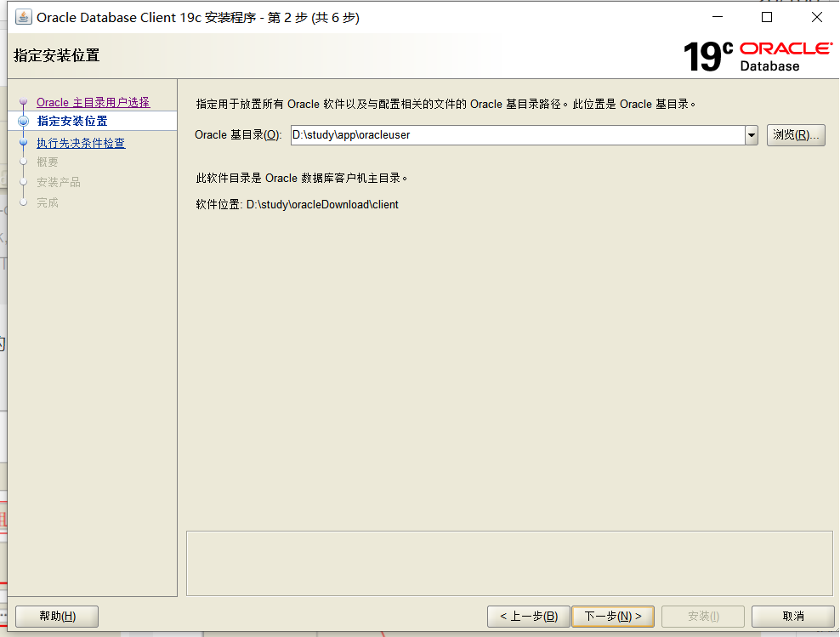Click the filled progress node beside 指定安装位置
Screen dimensions: 840x637
coord(23,121)
